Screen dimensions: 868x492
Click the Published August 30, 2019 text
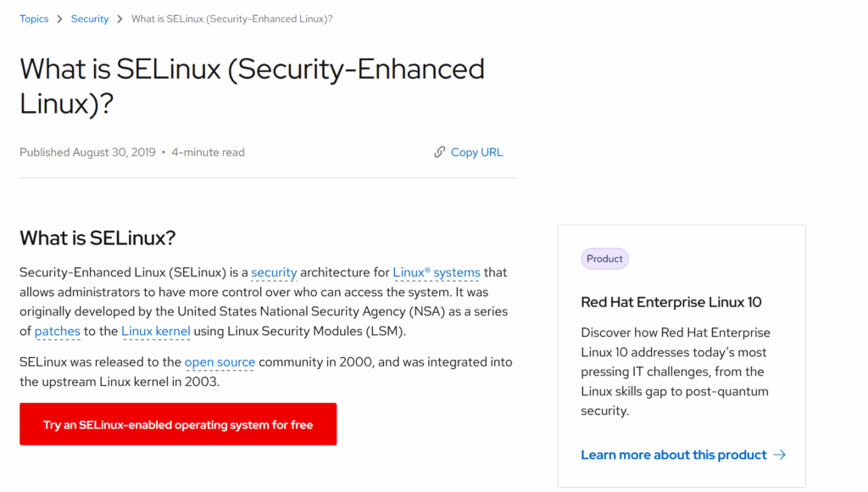[x=87, y=153]
